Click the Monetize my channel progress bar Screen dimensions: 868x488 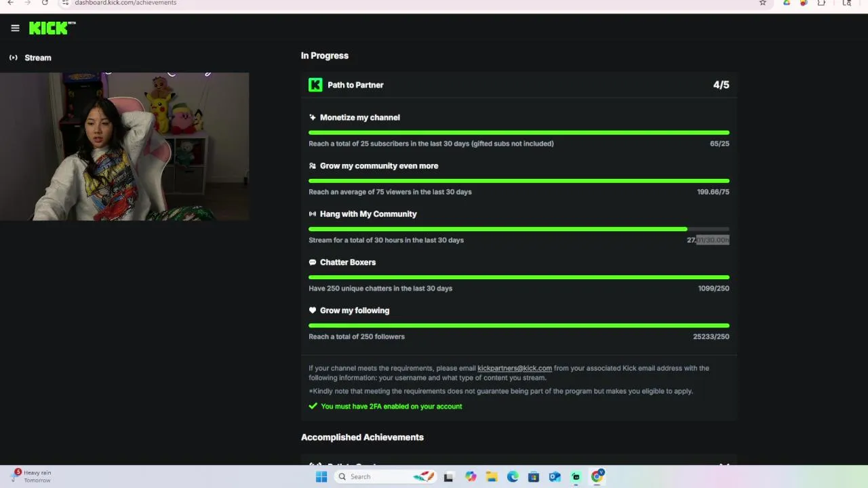pos(519,133)
